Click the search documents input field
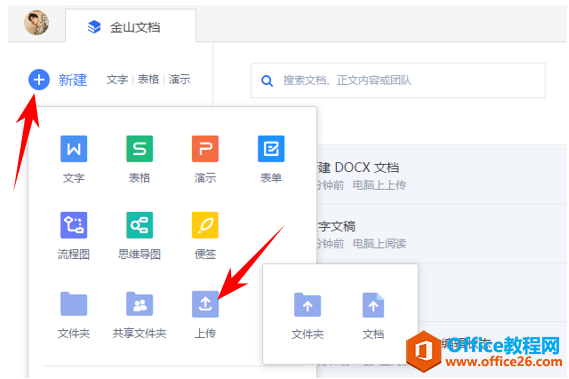569x379 pixels. [x=398, y=80]
